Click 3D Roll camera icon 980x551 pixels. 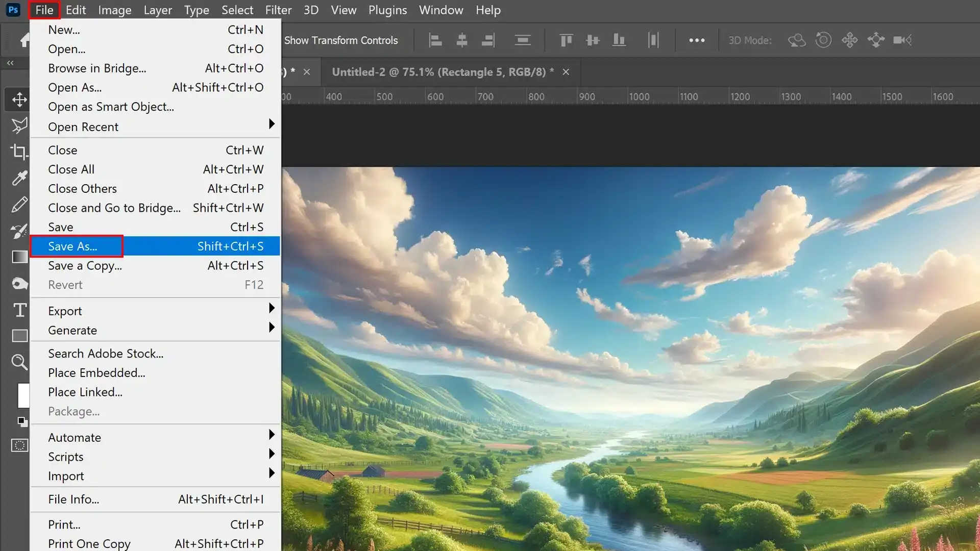click(823, 40)
